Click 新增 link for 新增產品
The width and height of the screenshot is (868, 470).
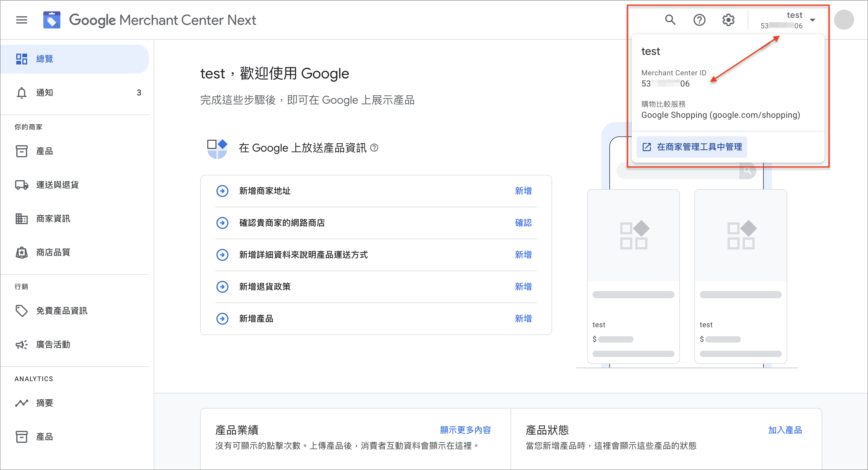pos(523,319)
